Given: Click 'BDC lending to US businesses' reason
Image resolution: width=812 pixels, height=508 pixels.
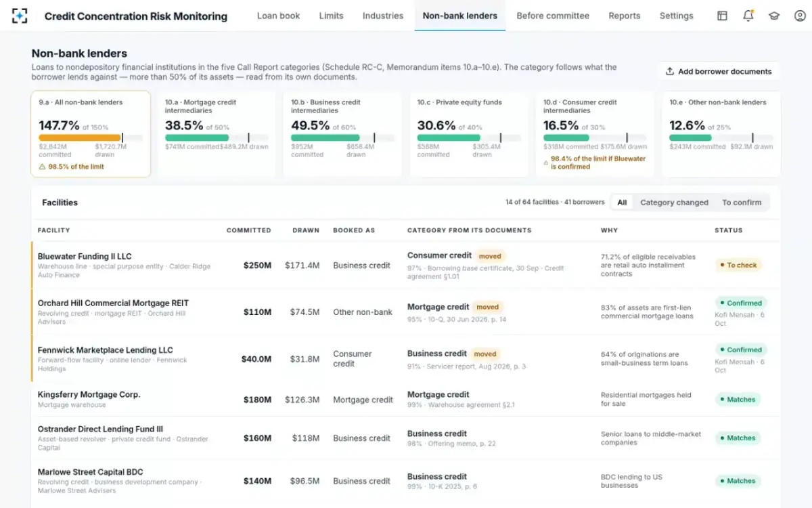Looking at the screenshot, I should click(631, 481).
